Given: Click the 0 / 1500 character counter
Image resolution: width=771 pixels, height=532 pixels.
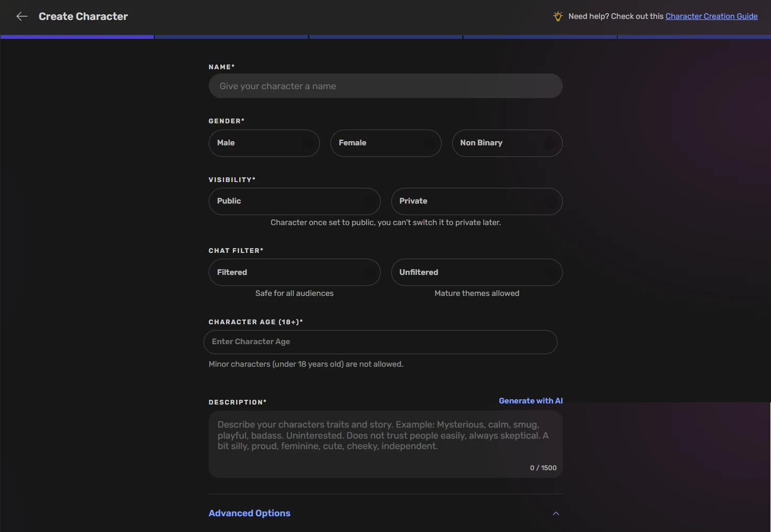Looking at the screenshot, I should (x=543, y=467).
